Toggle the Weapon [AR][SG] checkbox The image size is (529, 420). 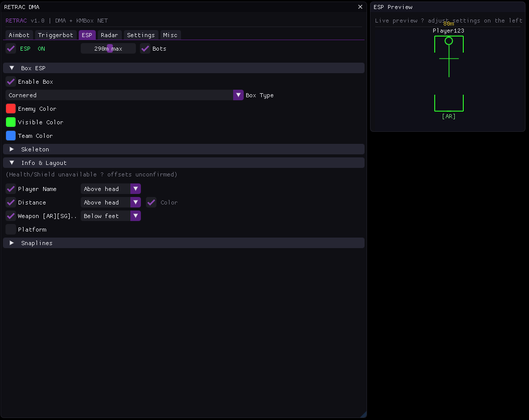coord(11,216)
